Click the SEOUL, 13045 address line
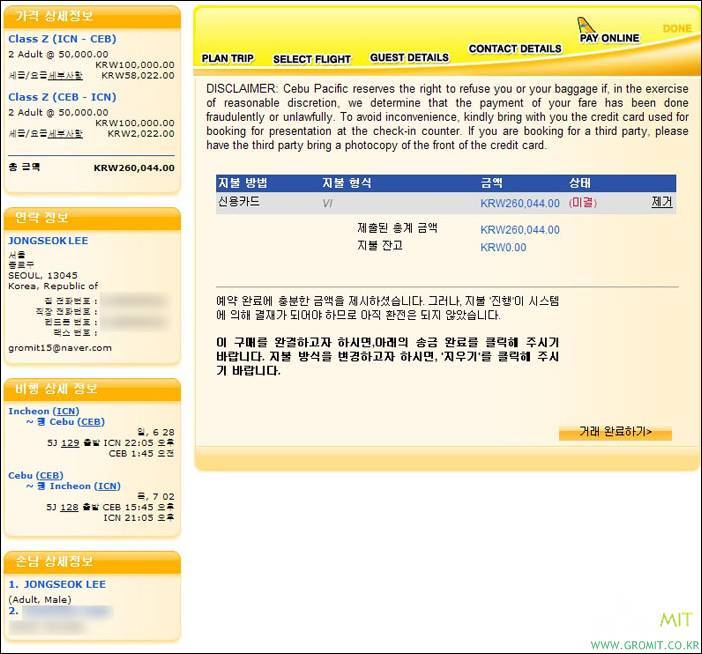 click(x=43, y=275)
